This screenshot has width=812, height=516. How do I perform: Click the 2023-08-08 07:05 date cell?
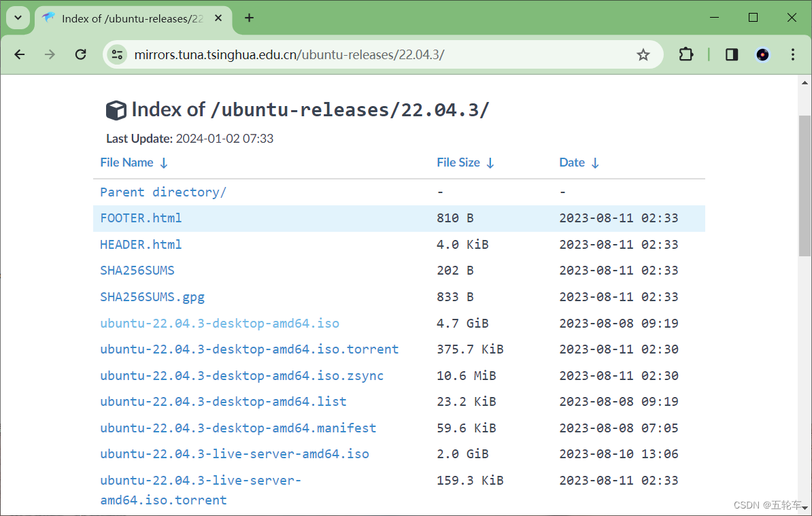(x=619, y=428)
